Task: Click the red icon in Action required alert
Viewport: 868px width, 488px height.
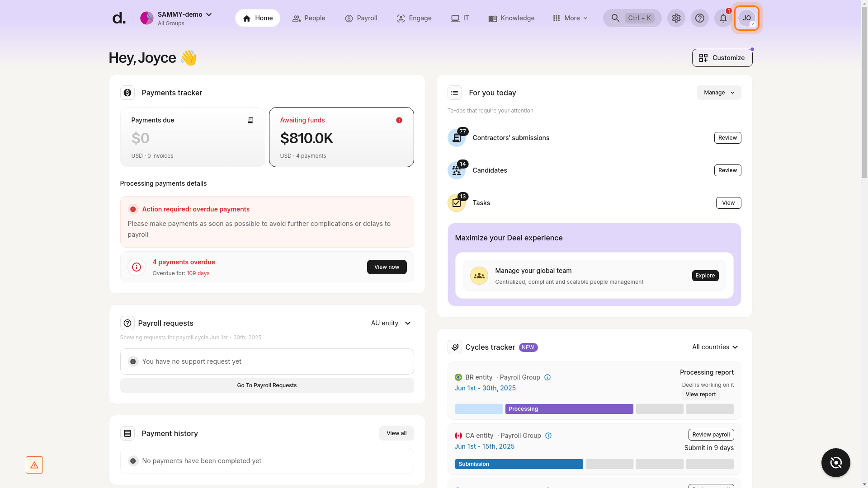Action: coord(133,209)
